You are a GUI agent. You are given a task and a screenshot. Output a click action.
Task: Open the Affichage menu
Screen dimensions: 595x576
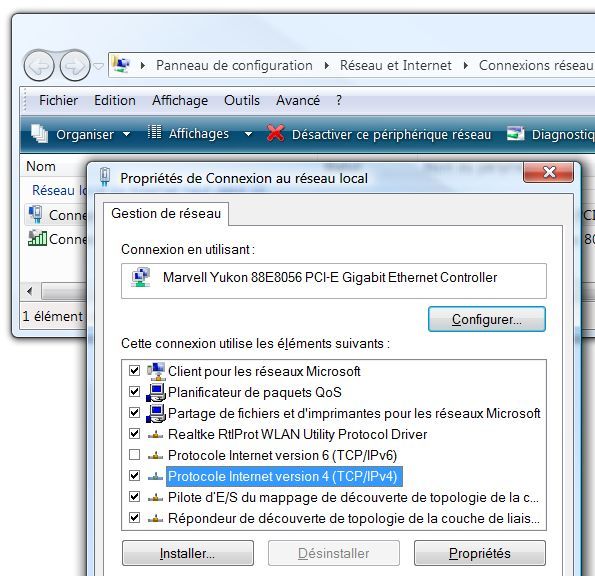180,101
